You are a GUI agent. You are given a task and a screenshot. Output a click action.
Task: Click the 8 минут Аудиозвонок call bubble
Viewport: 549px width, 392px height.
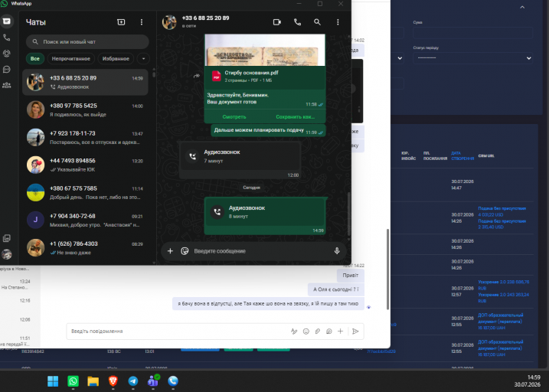tap(265, 216)
